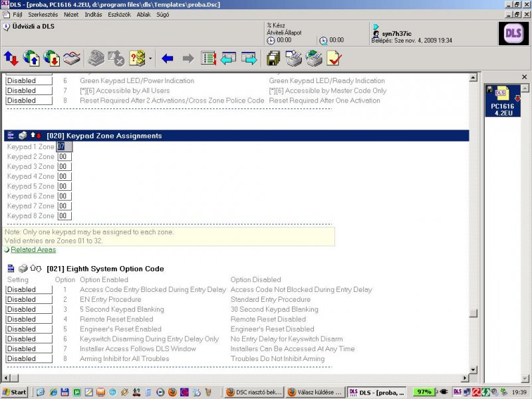Image resolution: width=532 pixels, height=399 pixels.
Task: Click the yellow telephones question mark icon
Action: coord(137,59)
